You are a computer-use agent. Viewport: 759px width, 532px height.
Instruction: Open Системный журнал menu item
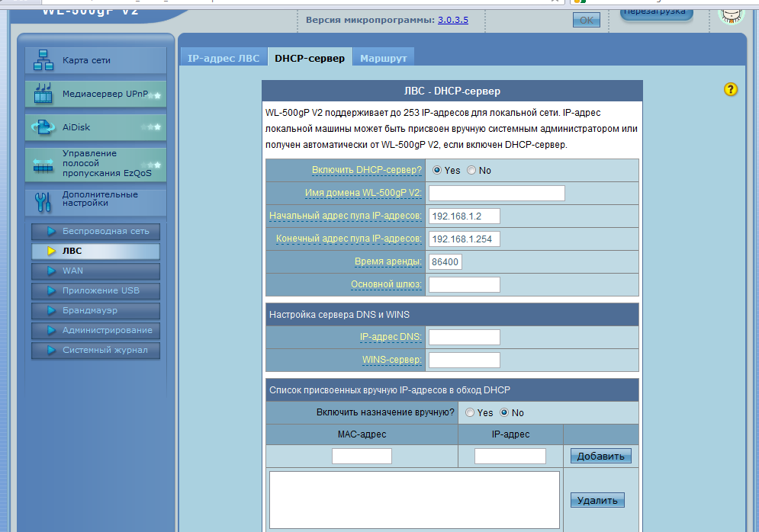(96, 350)
